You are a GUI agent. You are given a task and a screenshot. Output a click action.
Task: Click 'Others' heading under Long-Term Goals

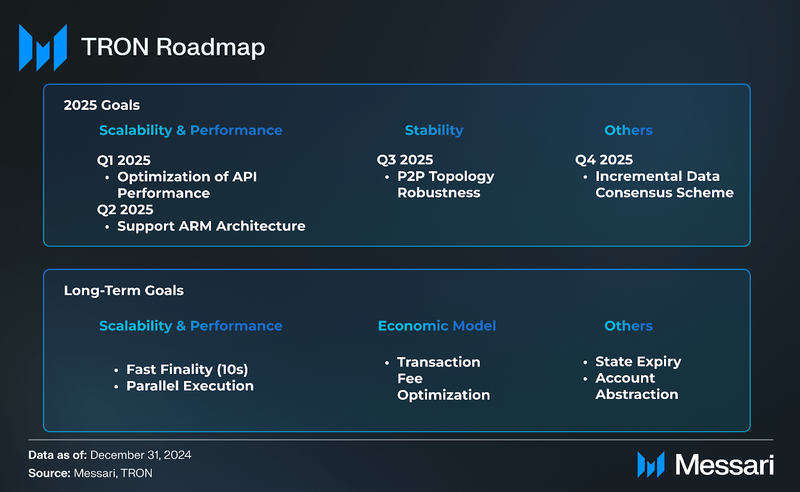pyautogui.click(x=628, y=326)
